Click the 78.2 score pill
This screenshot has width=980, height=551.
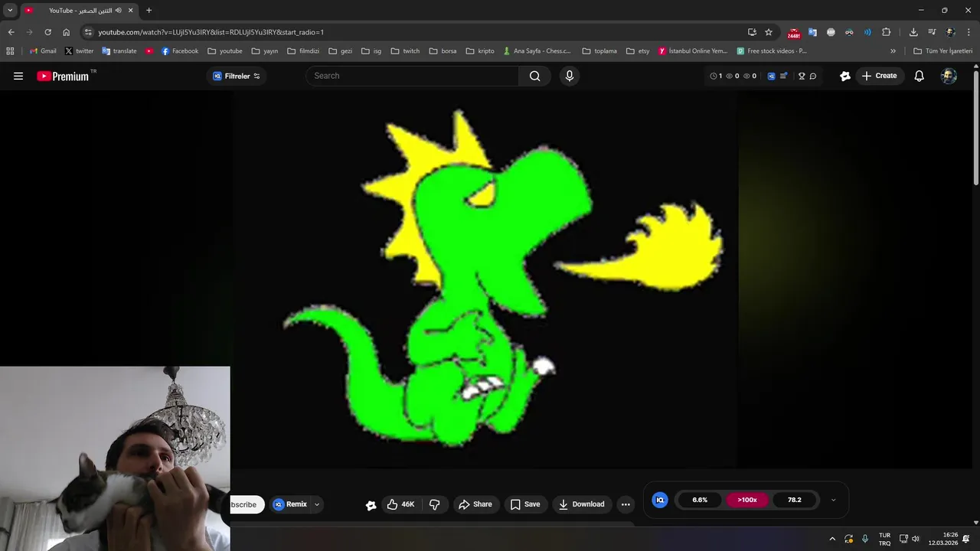795,500
